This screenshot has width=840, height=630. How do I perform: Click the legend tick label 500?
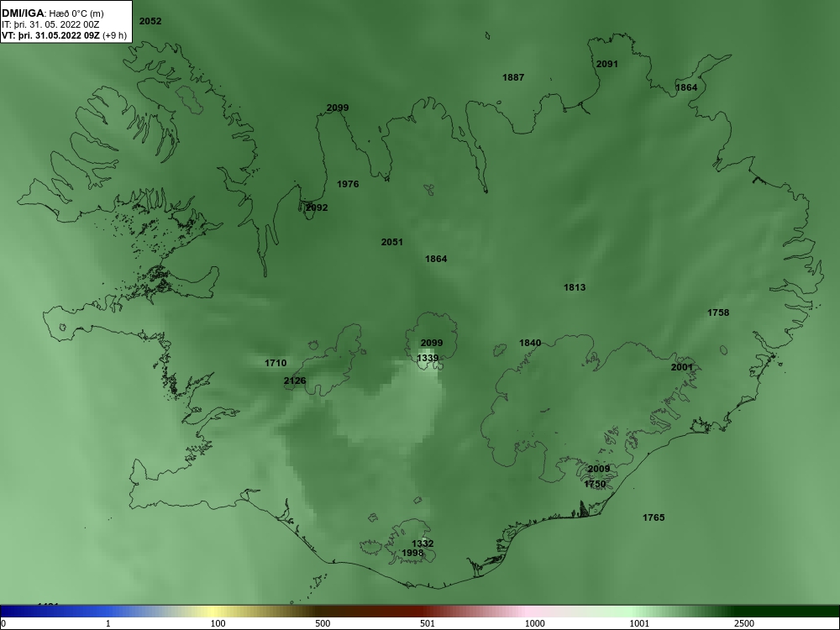323,623
